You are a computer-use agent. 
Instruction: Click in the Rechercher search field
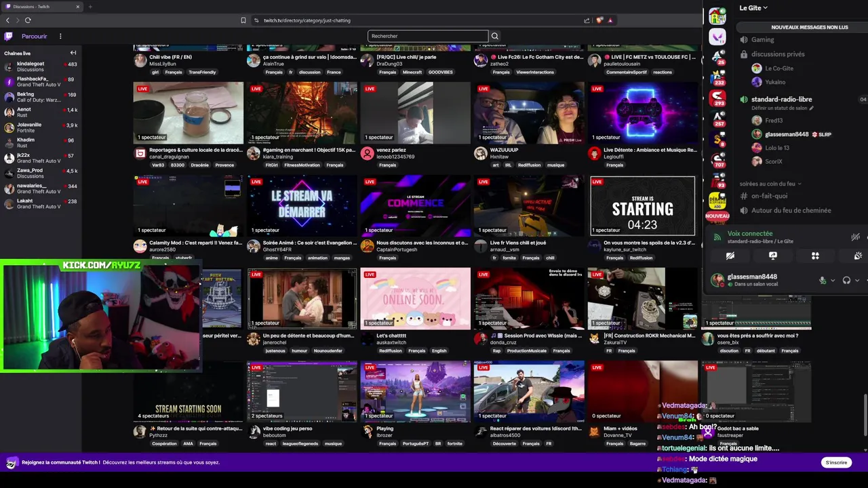click(427, 36)
